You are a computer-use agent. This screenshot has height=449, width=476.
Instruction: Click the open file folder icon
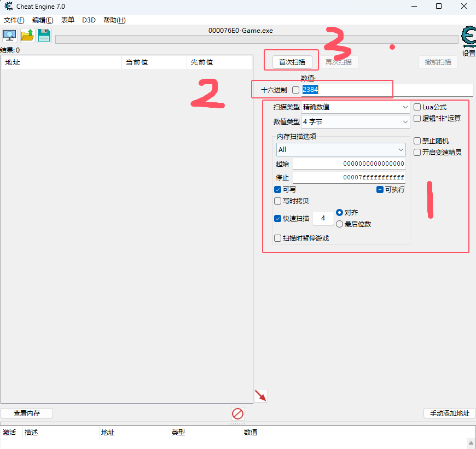(x=27, y=36)
